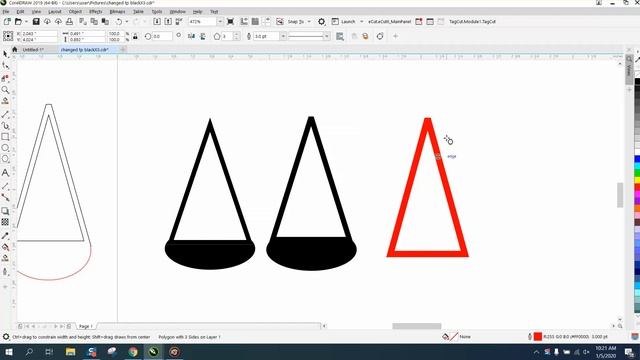Toggle the lock ratio padlock
640x360 pixels.
point(135,36)
